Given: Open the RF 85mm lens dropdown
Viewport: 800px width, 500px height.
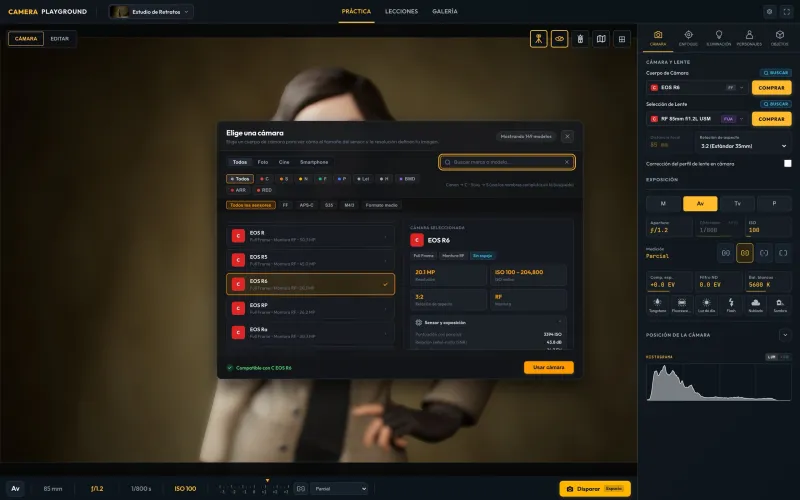Looking at the screenshot, I should (697, 119).
